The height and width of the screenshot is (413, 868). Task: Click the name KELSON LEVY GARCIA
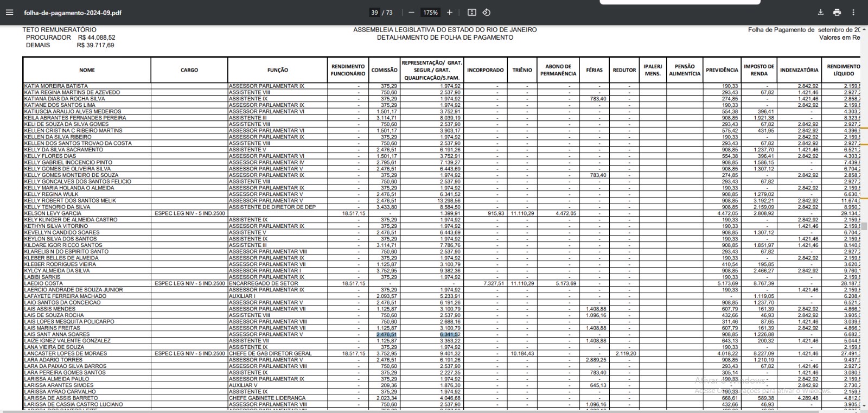click(53, 213)
